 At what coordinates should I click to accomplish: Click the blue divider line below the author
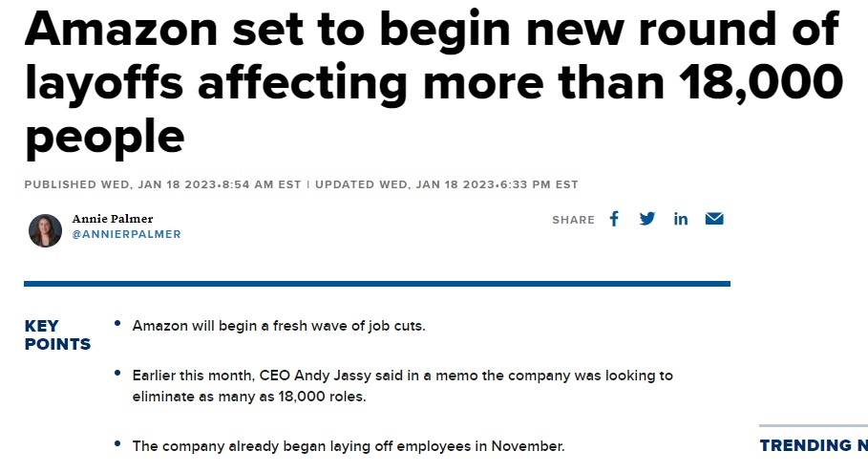pos(377,284)
